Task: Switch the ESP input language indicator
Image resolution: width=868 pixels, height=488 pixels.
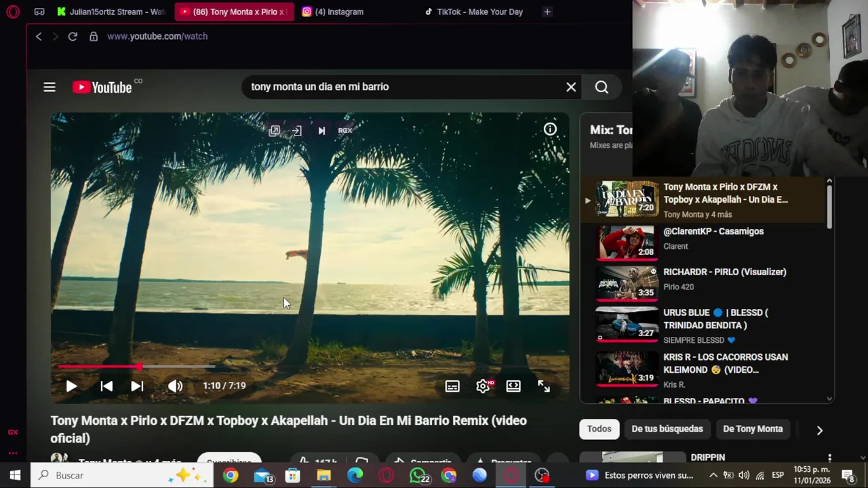Action: point(778,475)
